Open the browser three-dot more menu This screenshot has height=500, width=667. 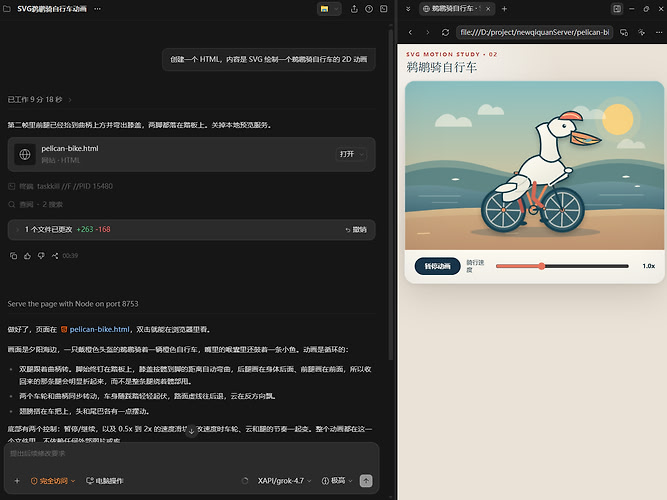tap(659, 32)
